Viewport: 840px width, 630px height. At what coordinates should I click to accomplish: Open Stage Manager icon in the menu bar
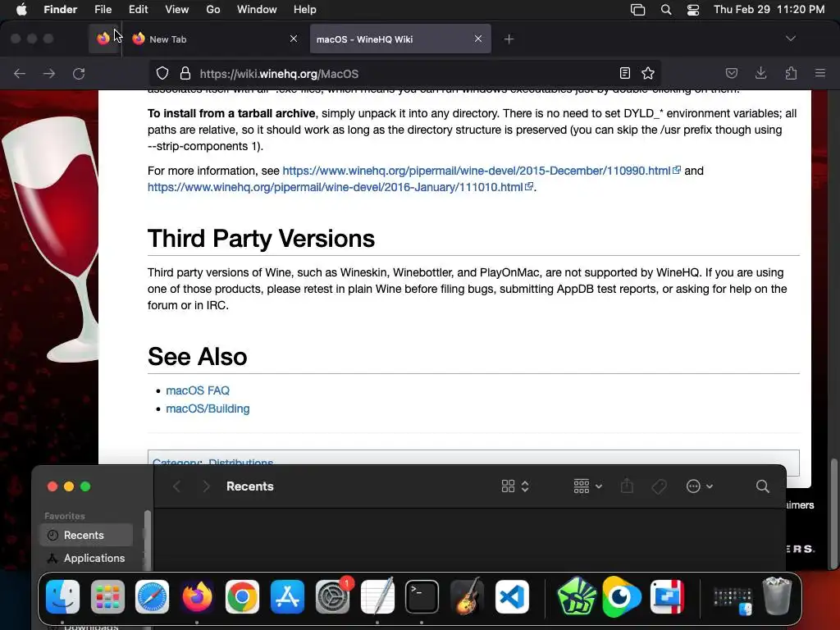(x=637, y=10)
